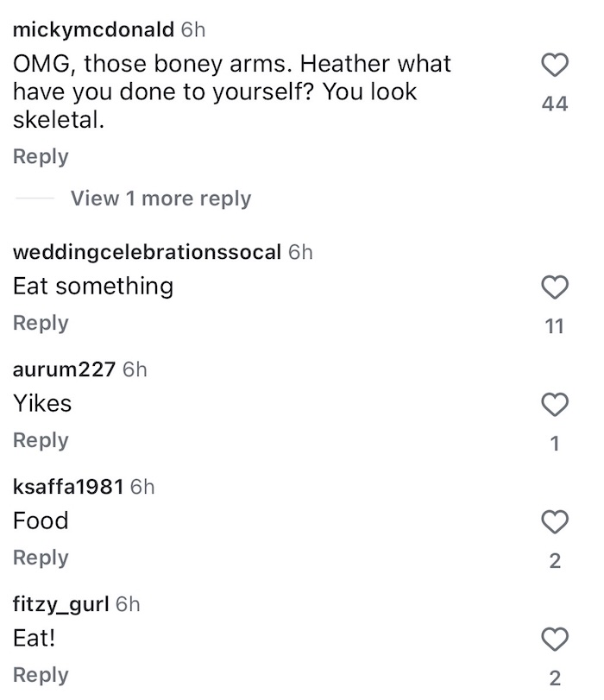
Task: Open ksaffa1981's profile
Action: click(x=71, y=488)
